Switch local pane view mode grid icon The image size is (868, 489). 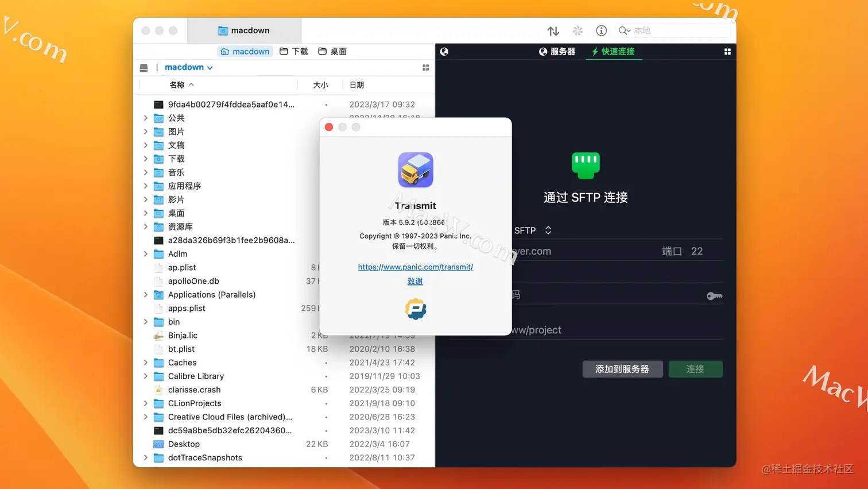(x=426, y=67)
